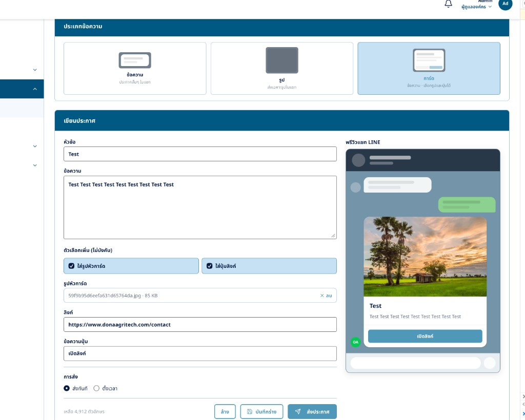Open the "ผู้ดูแลองค์กร" role dropdown
Screen dimensions: 525x420
(x=476, y=7)
